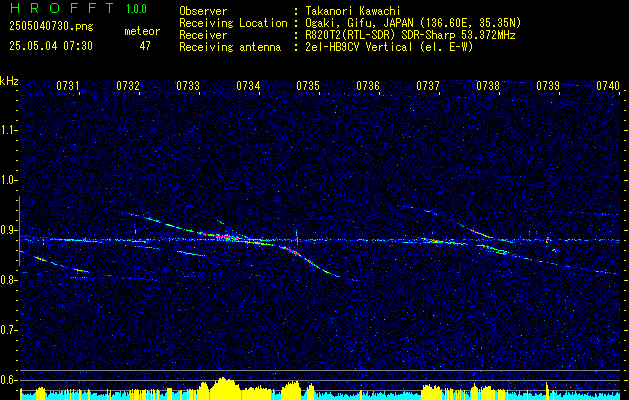This screenshot has width=629, height=400.
Task: Click the version number 1.0.0
Action: [x=136, y=8]
